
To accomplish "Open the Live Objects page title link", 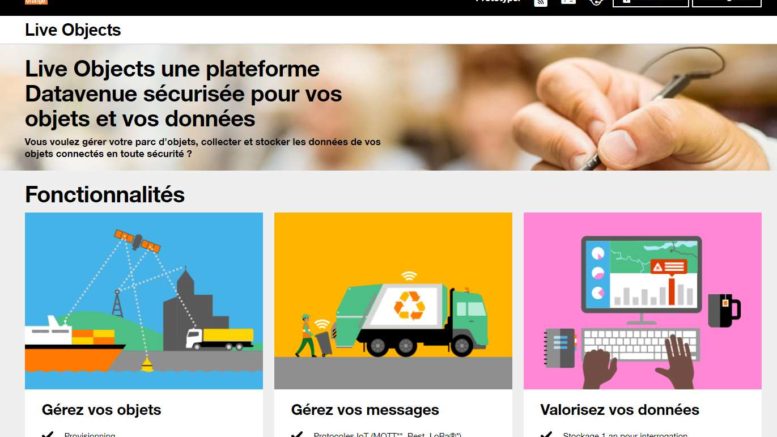I will tap(73, 30).
